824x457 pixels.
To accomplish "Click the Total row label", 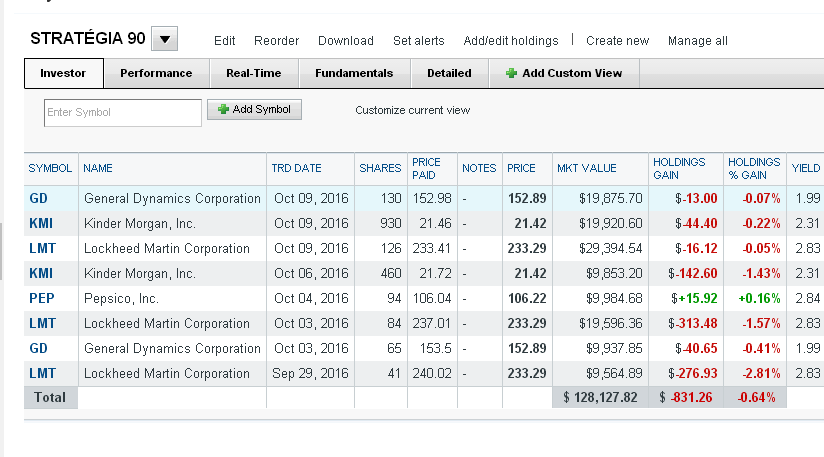I will [x=50, y=398].
